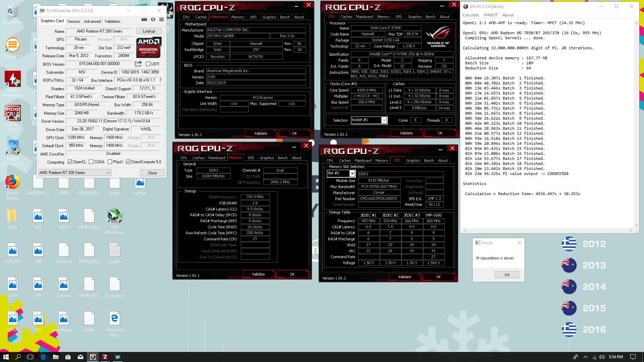Show hidden system tray icons chevron
This screenshot has width=644, height=362.
click(x=585, y=357)
